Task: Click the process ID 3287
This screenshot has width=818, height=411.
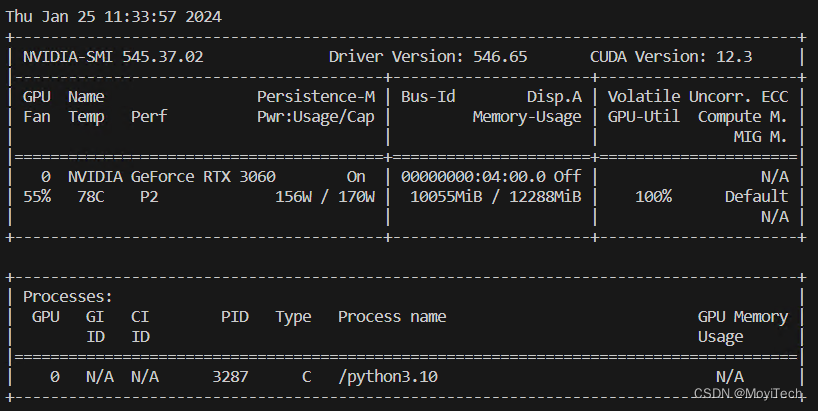Action: [230, 377]
